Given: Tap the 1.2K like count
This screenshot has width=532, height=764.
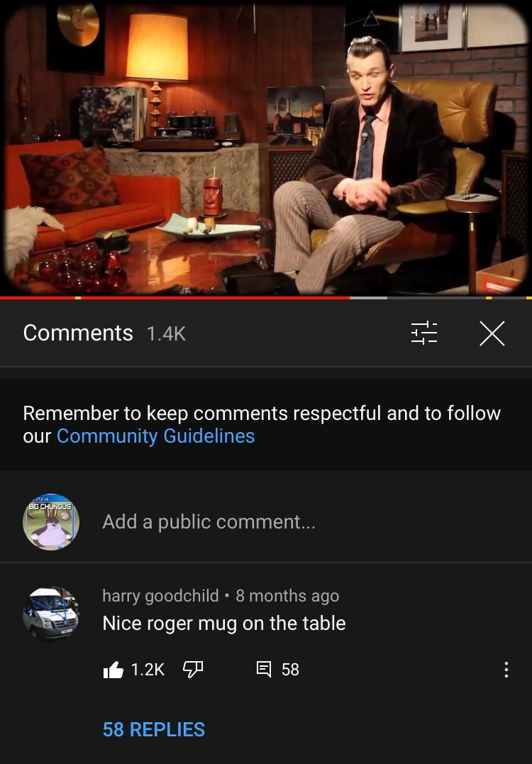Looking at the screenshot, I should 148,670.
